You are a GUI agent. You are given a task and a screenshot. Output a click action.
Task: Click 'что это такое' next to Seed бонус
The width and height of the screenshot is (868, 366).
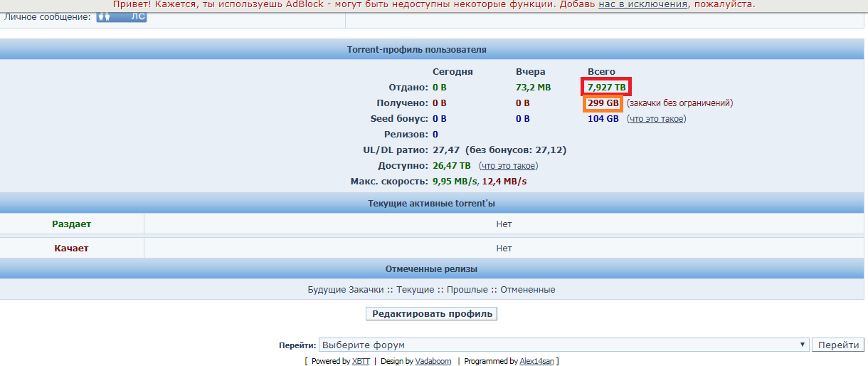coord(656,119)
